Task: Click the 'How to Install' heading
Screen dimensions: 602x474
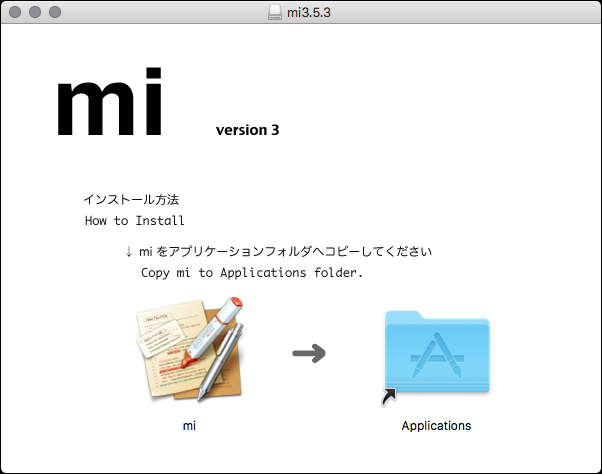Action: click(134, 221)
